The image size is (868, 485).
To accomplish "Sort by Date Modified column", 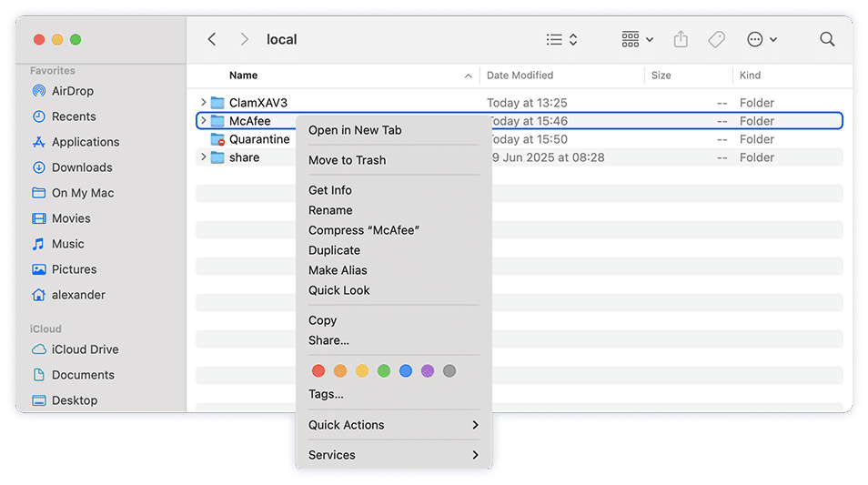I will tap(520, 76).
